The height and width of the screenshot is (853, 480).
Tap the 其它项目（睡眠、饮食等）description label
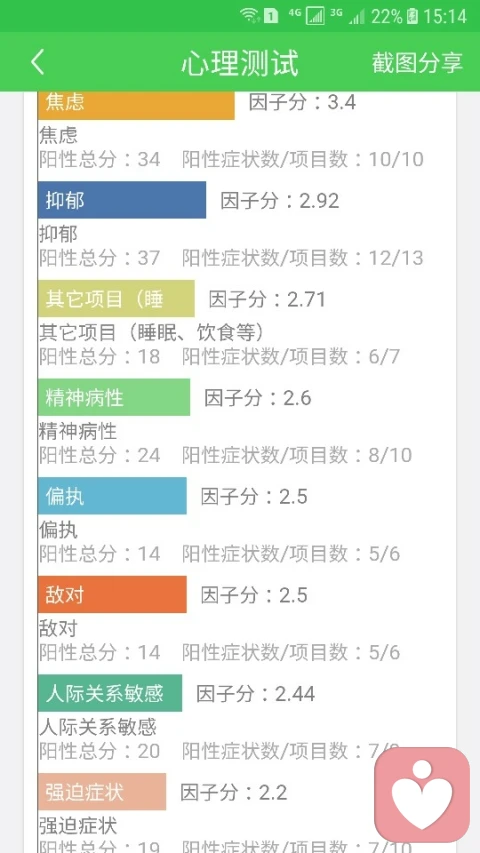pos(151,332)
